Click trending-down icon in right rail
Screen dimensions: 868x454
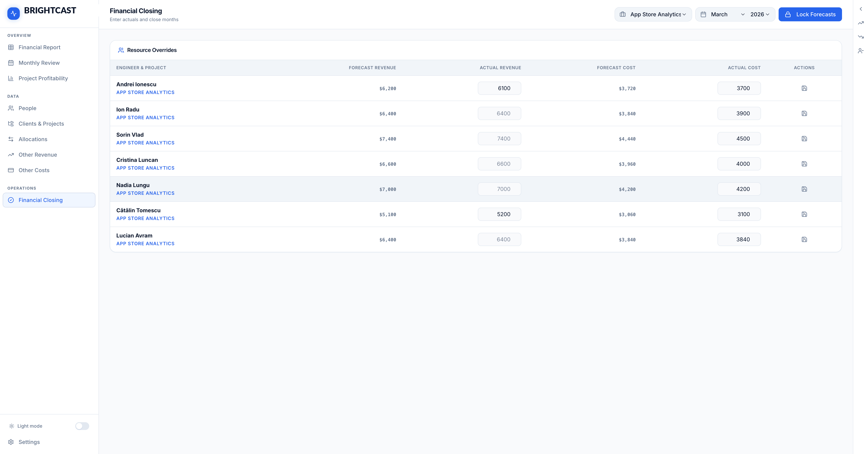[x=861, y=37]
